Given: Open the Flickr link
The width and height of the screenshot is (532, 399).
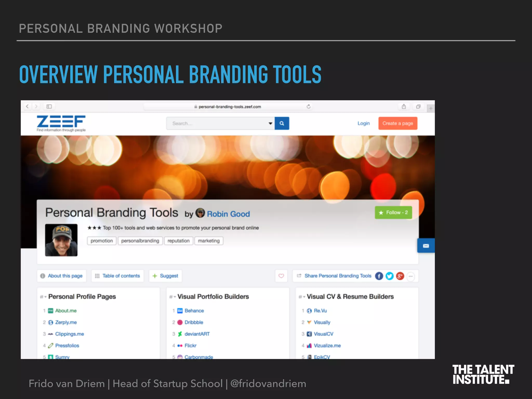Looking at the screenshot, I should 190,345.
